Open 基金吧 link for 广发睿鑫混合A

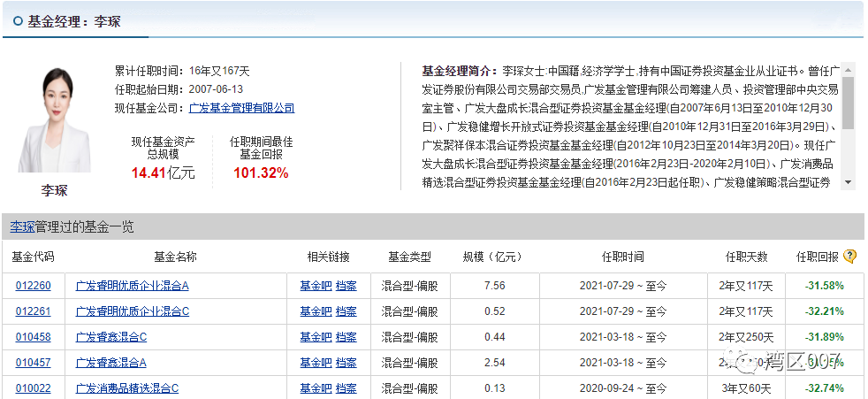[316, 363]
